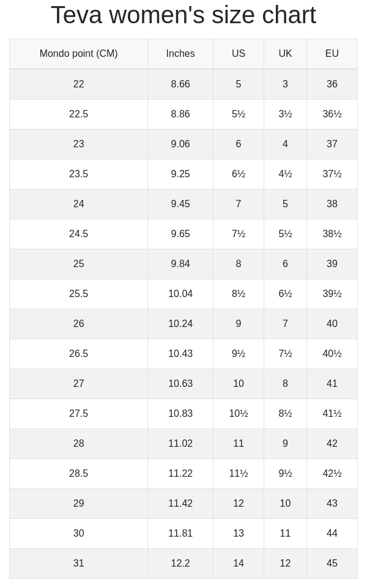Select the EU size 38½ cell
Viewport: 367px width, 588px height.
332,233
